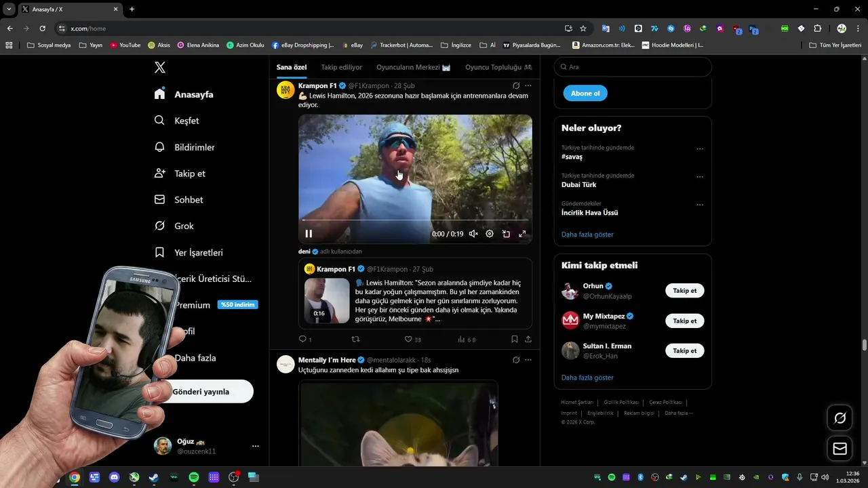Screen dimensions: 868x488
Task: Open Anasayfa from the sidebar
Action: tap(184, 94)
